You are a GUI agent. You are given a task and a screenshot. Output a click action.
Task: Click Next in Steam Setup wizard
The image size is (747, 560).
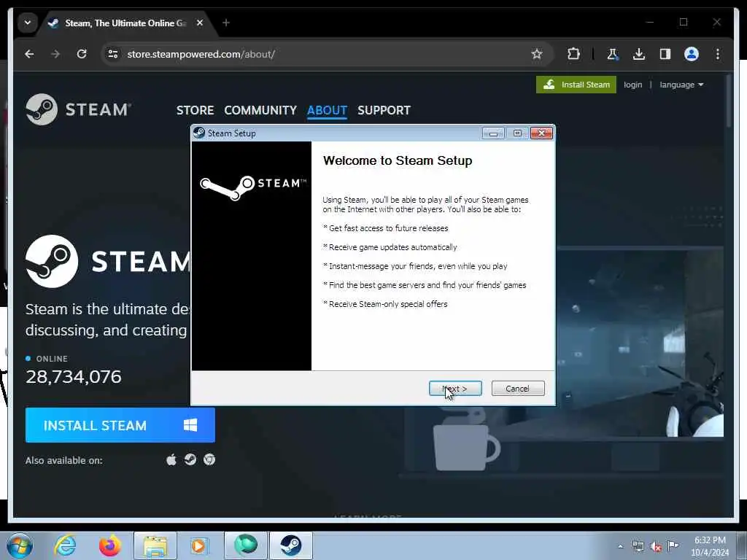[x=455, y=389]
